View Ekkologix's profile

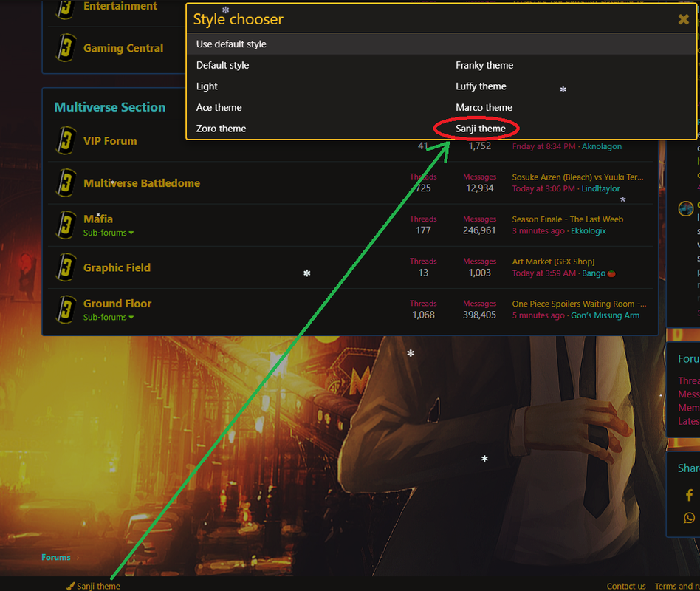point(589,231)
